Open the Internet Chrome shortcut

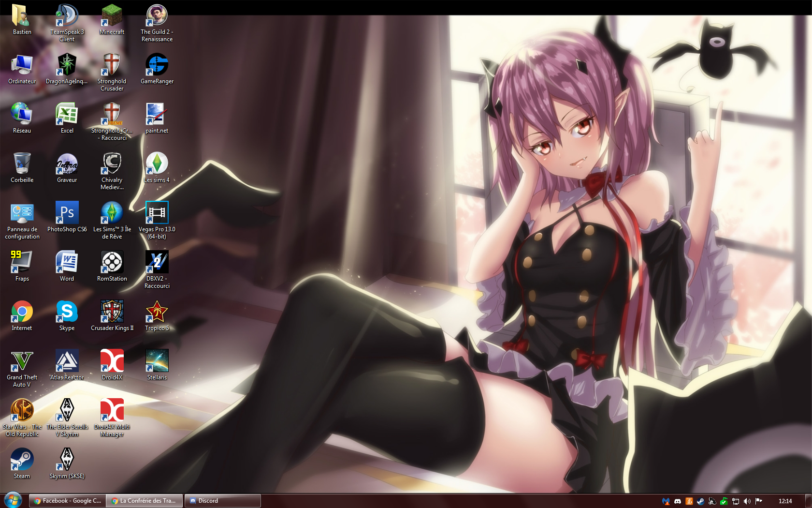22,316
